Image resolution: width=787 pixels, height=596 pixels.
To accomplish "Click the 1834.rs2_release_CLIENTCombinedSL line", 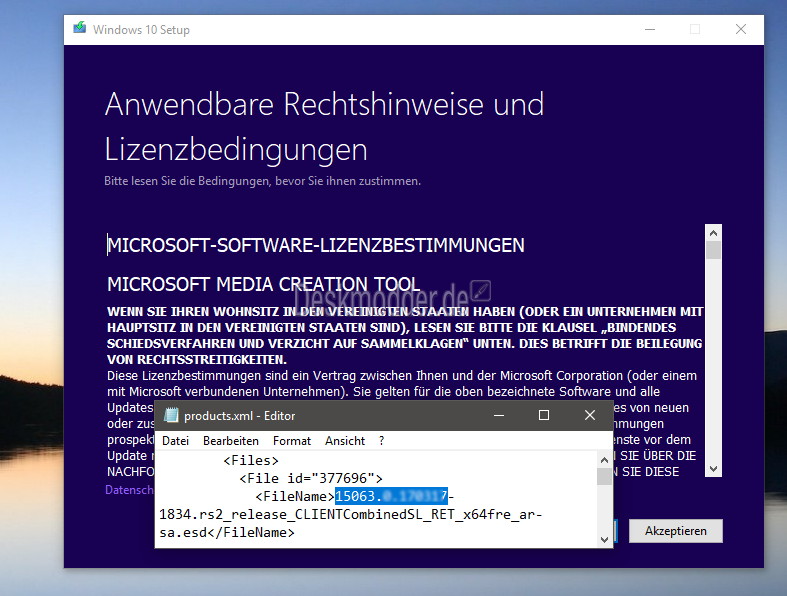I will click(350, 515).
